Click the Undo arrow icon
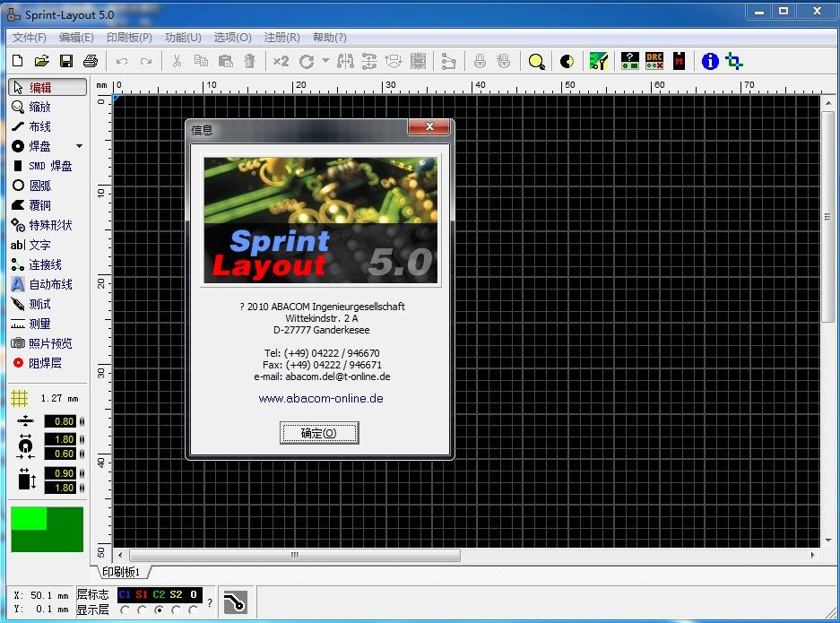Image resolution: width=840 pixels, height=623 pixels. pyautogui.click(x=122, y=62)
